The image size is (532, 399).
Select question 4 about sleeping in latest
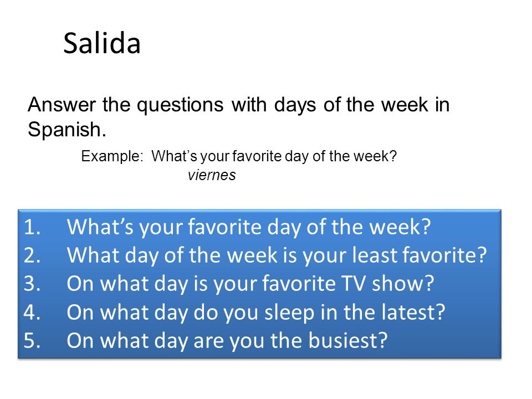click(x=256, y=312)
